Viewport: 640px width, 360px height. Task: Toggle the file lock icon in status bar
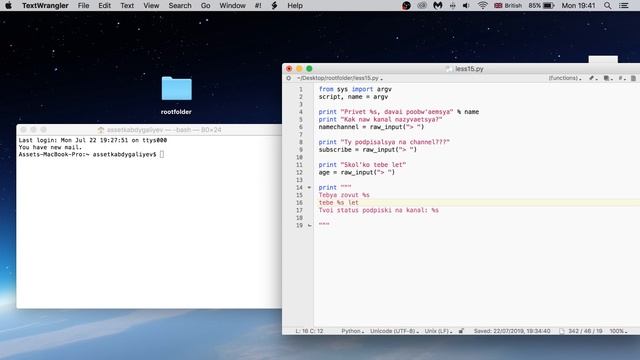pyautogui.click(x=461, y=331)
